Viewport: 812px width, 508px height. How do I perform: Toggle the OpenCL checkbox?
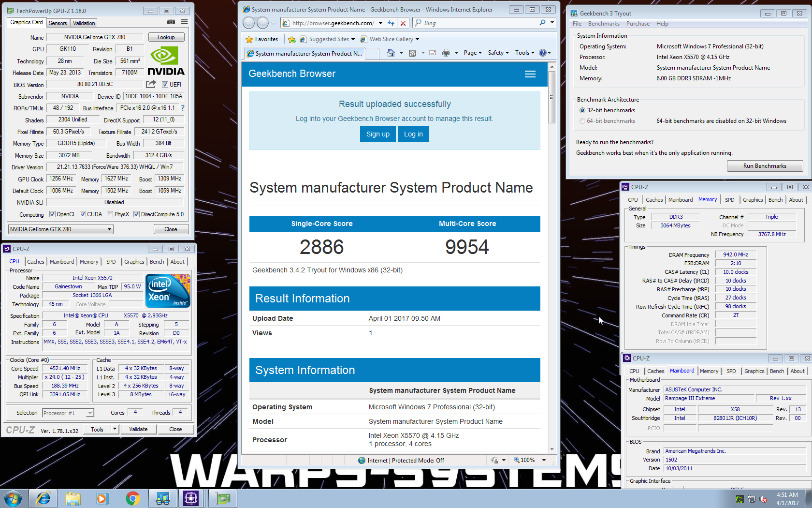click(x=52, y=214)
